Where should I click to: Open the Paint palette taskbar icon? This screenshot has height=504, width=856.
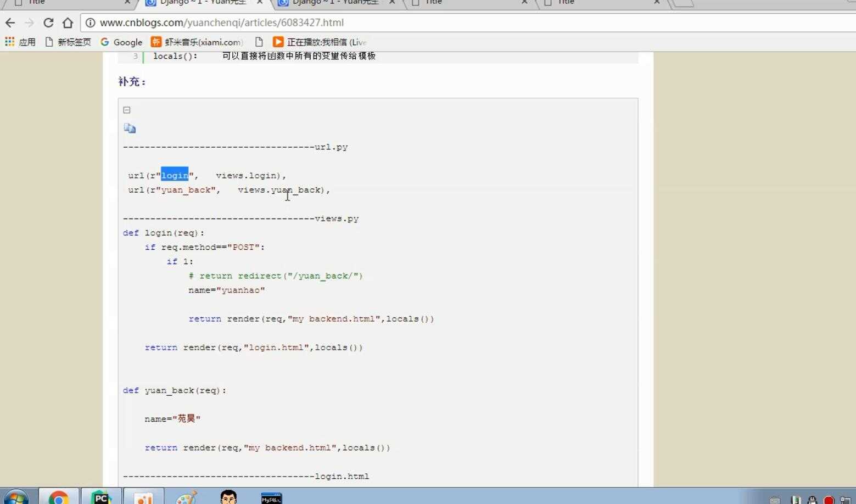tap(186, 497)
